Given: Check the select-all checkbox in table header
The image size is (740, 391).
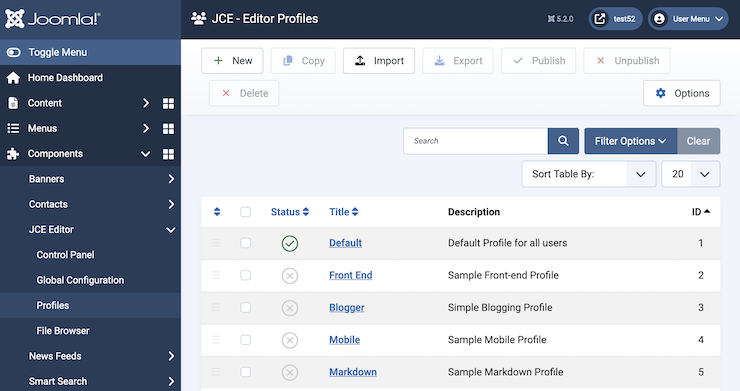Looking at the screenshot, I should click(x=245, y=212).
